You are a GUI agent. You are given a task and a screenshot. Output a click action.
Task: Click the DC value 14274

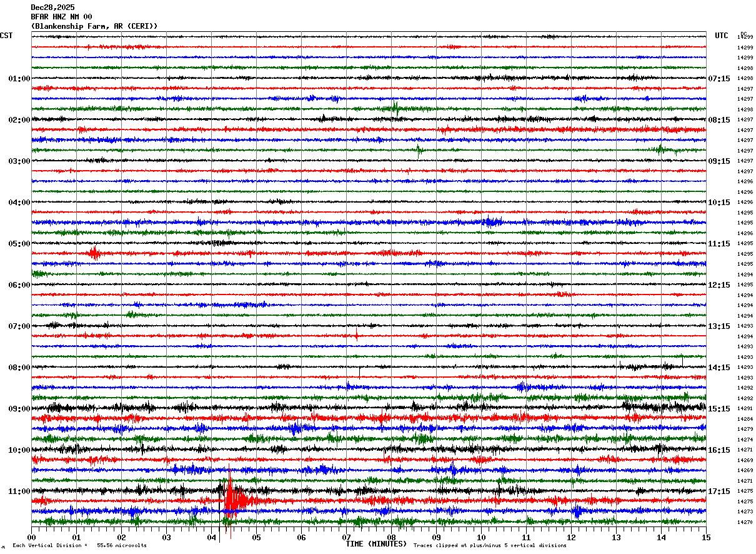745,440
